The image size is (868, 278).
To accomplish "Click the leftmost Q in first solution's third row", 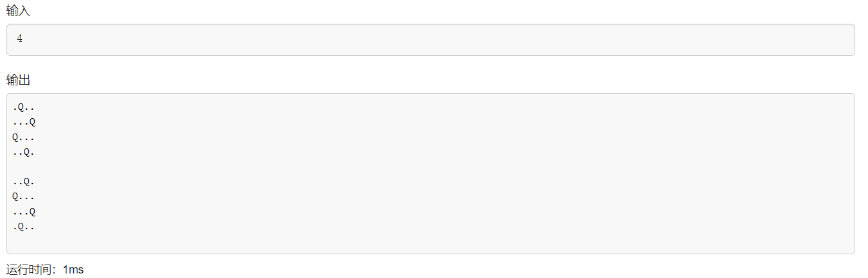I will click(x=15, y=137).
